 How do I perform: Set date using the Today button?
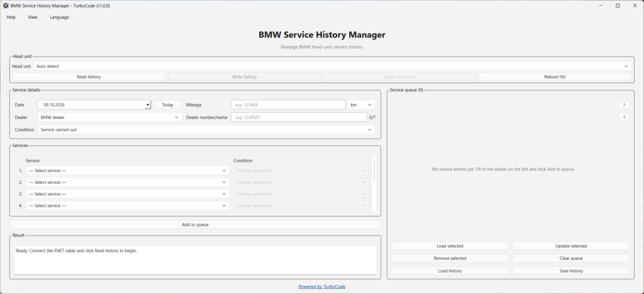point(167,105)
